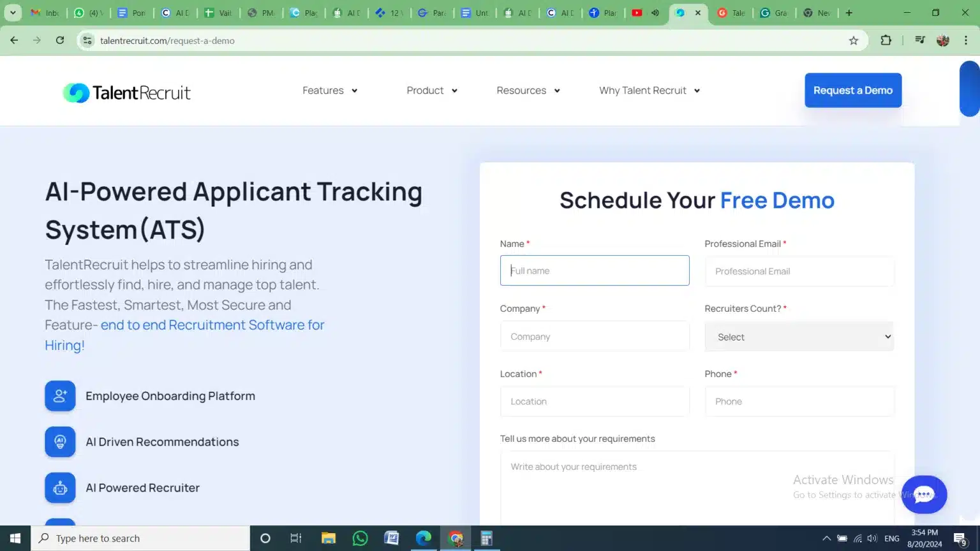980x551 pixels.
Task: Open Cortana circle in the taskbar
Action: tap(265, 538)
